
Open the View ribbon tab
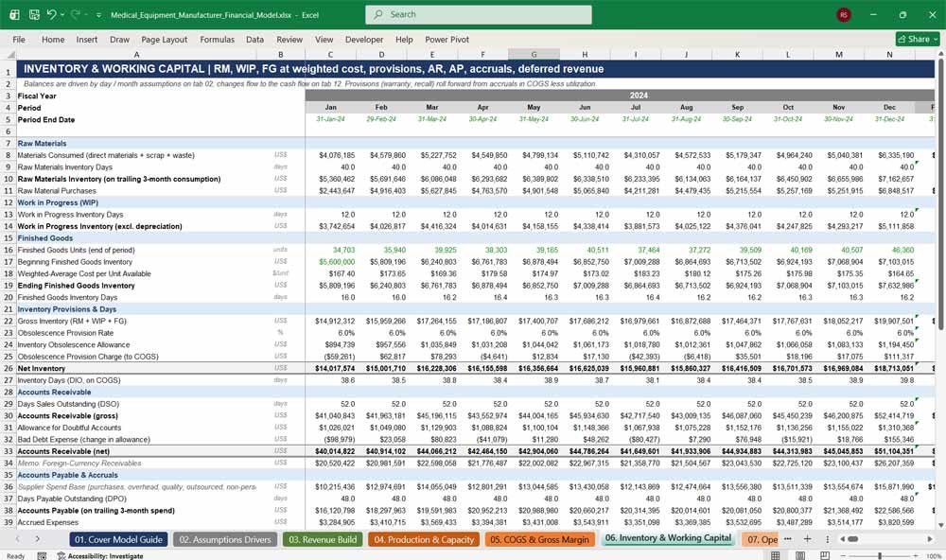click(x=324, y=39)
